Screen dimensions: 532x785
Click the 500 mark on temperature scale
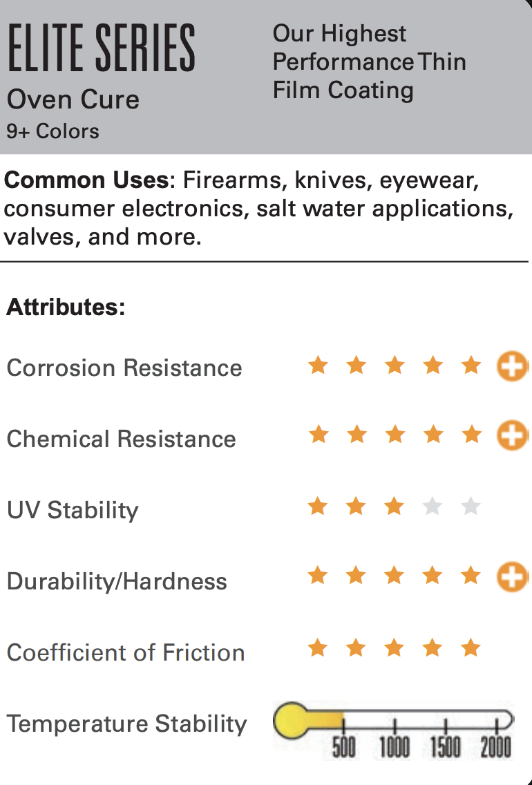tap(344, 747)
